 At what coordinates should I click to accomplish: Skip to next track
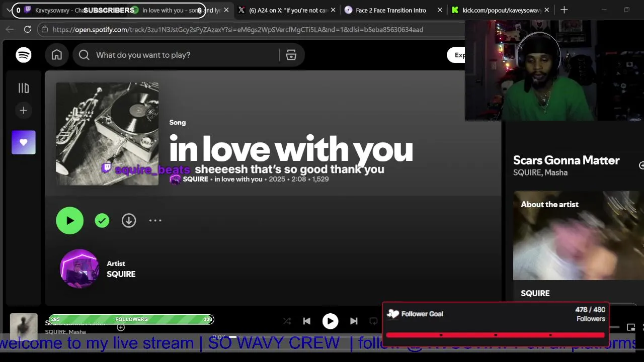click(x=354, y=321)
